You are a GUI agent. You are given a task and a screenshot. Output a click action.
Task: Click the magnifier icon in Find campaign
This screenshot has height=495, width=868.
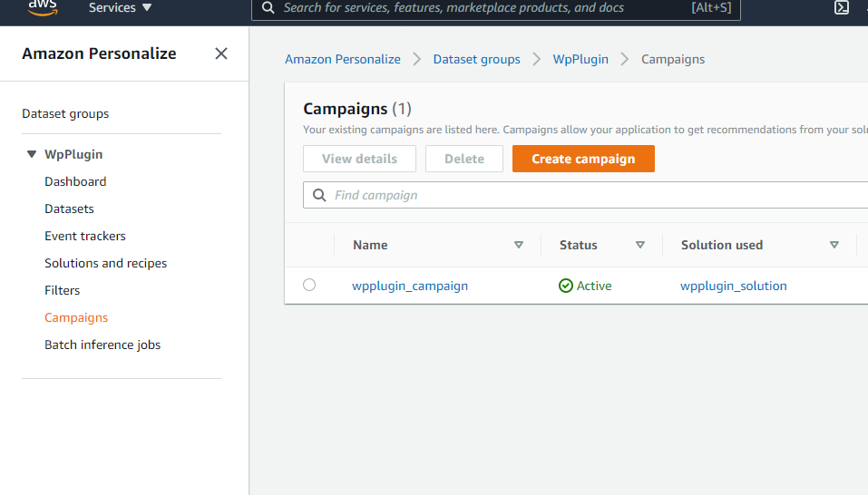coord(319,195)
